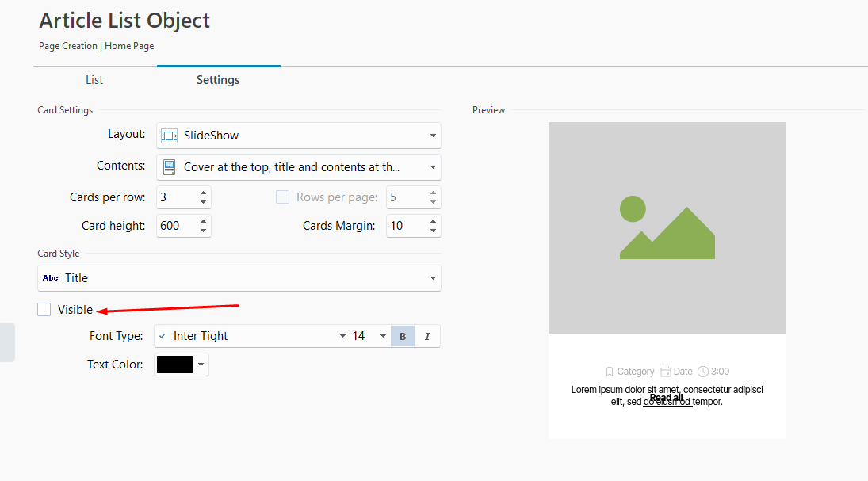
Task: Click the Category bookmark icon in preview
Action: (x=610, y=372)
